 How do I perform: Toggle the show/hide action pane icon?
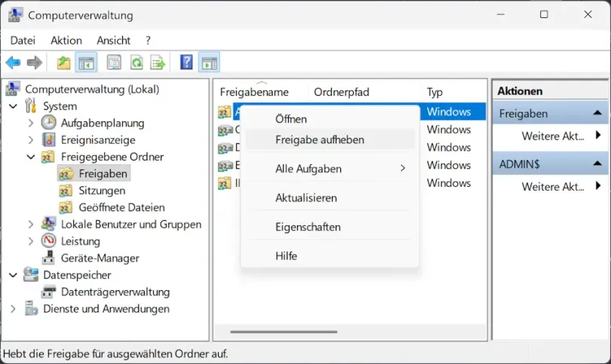(209, 63)
